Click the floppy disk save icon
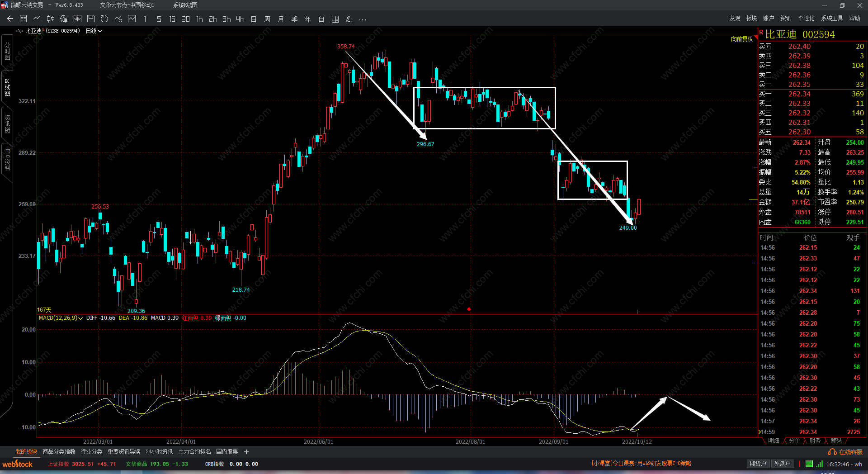The width and height of the screenshot is (868, 474). pos(91,19)
